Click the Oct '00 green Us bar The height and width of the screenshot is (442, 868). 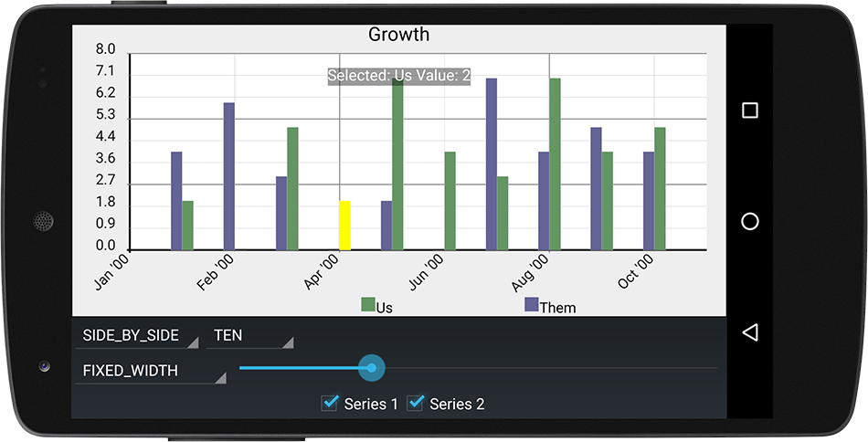tap(660, 189)
